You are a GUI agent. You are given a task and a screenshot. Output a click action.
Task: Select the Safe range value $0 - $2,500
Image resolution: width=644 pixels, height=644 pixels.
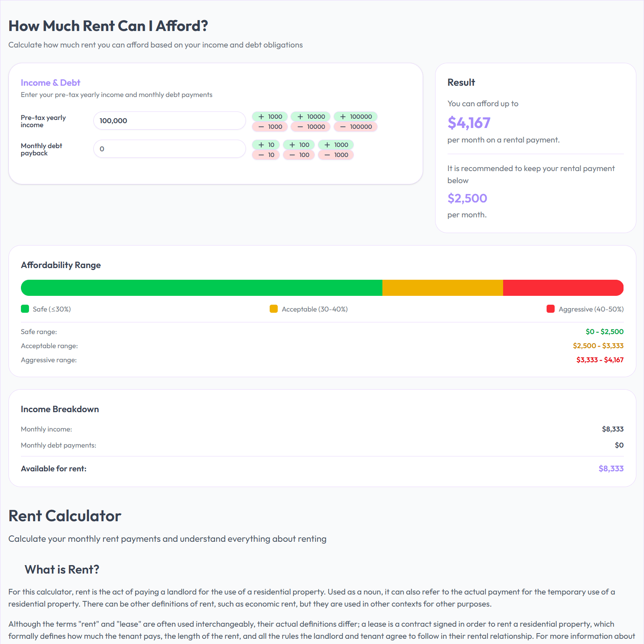coord(604,332)
